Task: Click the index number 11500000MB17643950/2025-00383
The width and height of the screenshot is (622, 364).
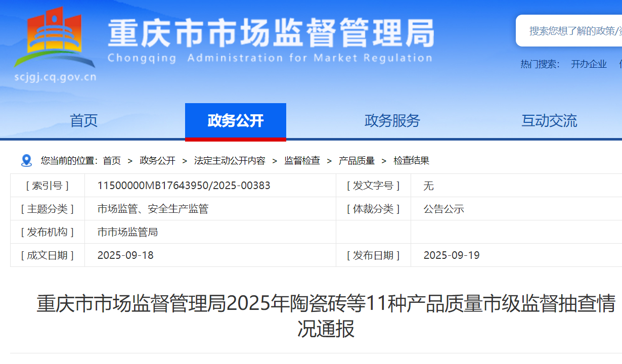Action: (x=184, y=186)
